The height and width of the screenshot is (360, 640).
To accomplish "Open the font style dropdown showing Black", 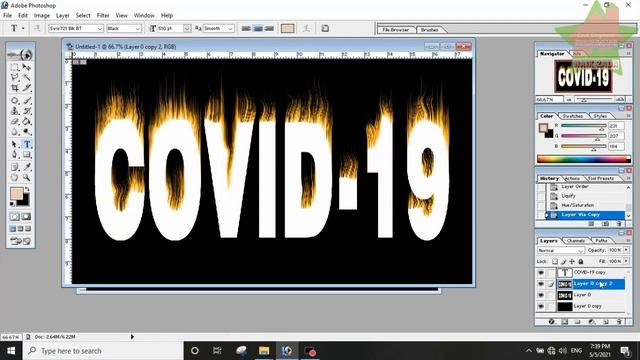I will [138, 29].
